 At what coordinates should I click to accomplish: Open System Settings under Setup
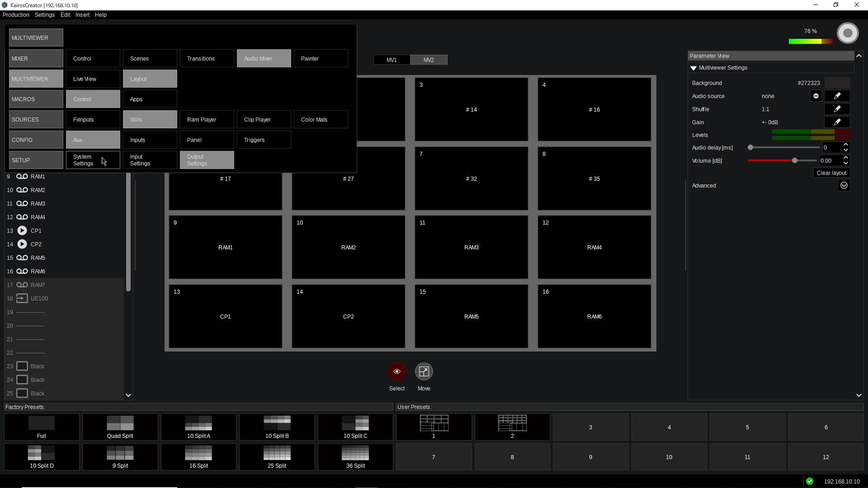[x=93, y=160]
